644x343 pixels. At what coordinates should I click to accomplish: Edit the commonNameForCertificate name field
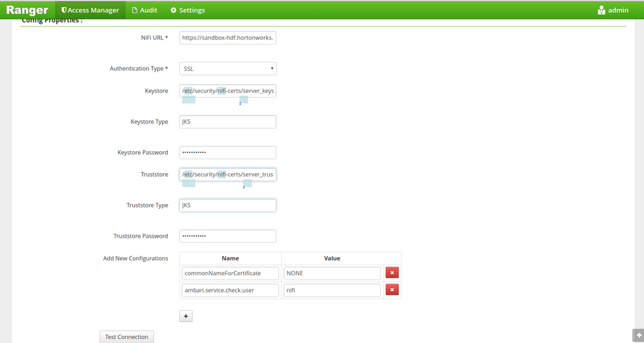pyautogui.click(x=230, y=273)
